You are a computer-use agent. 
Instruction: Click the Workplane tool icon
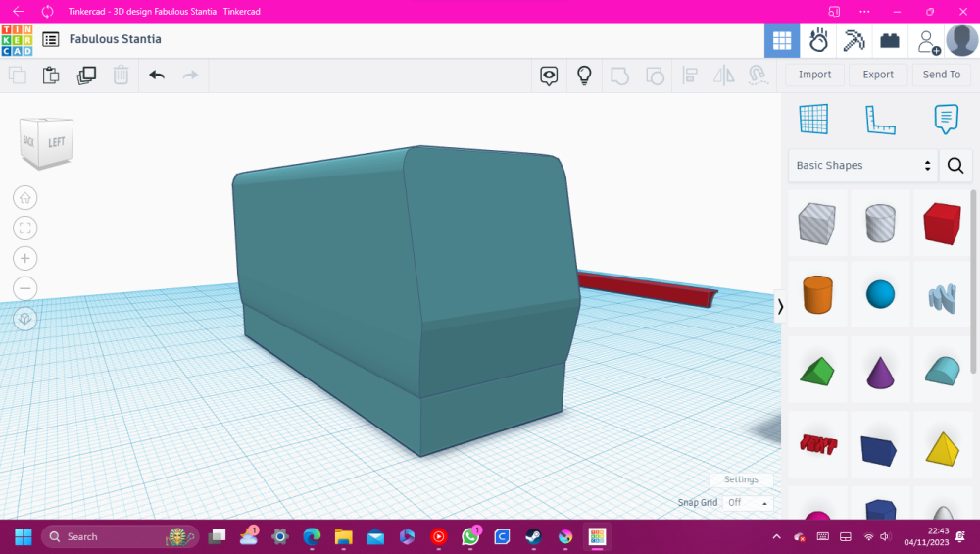(813, 120)
